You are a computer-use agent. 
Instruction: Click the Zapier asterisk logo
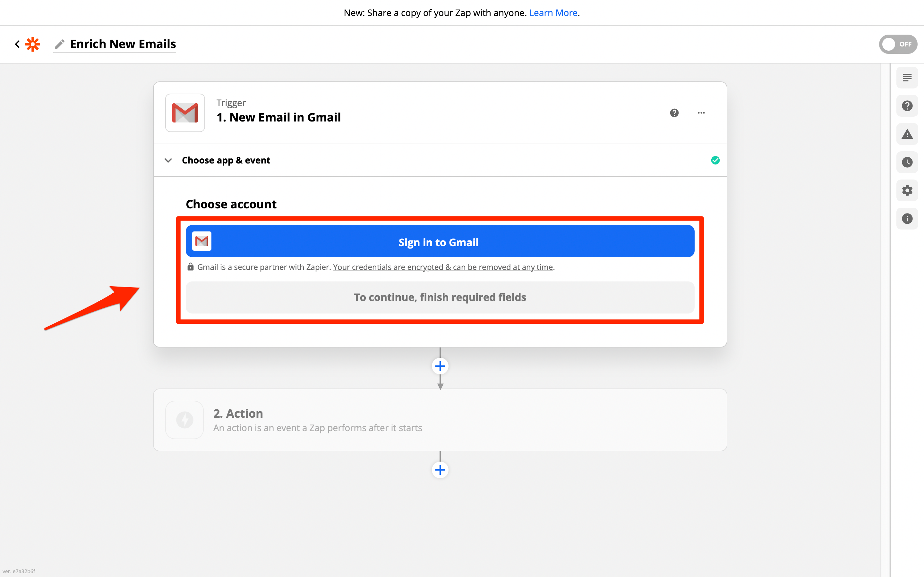[x=33, y=44]
